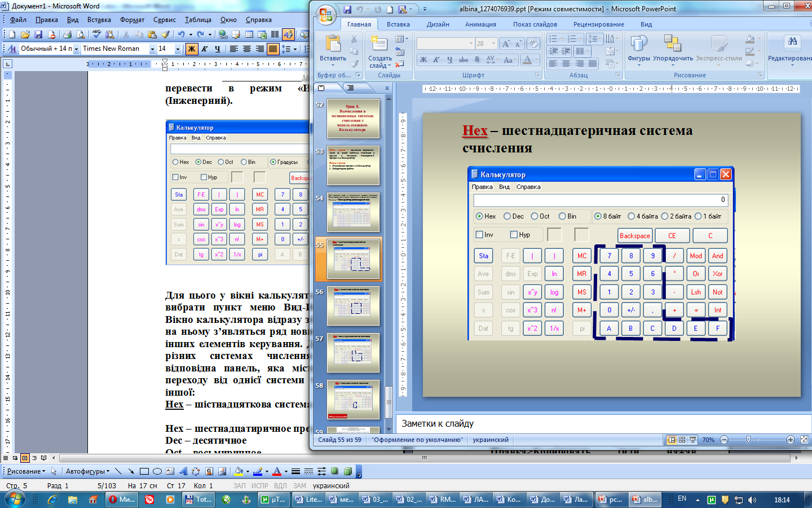Select the Rectangle tool in Word drawing toolbar
Viewport: 812px width, 508px height.
click(144, 471)
